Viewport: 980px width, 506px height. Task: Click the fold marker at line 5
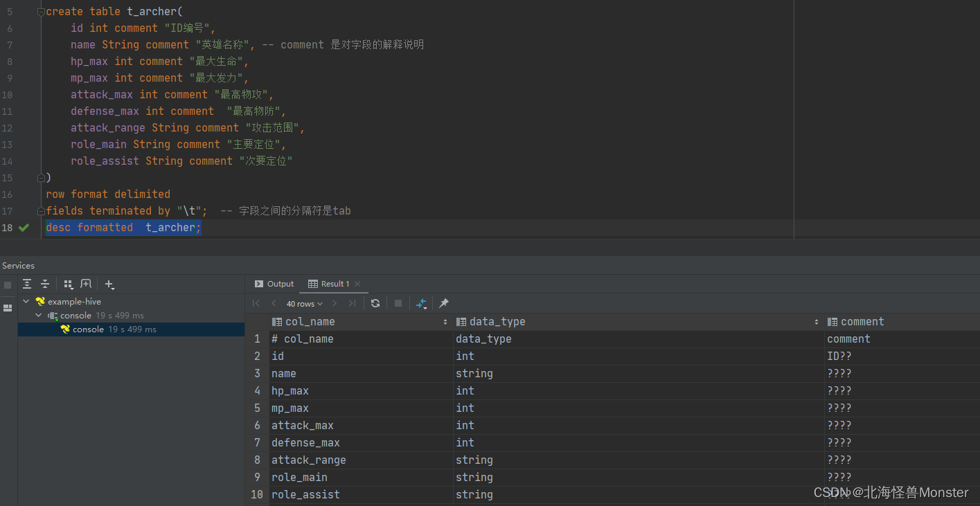(x=41, y=12)
